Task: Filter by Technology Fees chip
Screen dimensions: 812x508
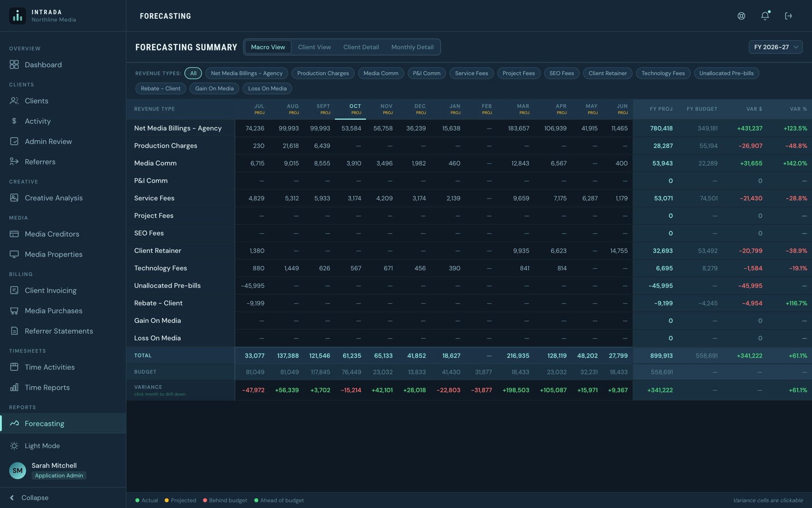Action: click(x=663, y=73)
